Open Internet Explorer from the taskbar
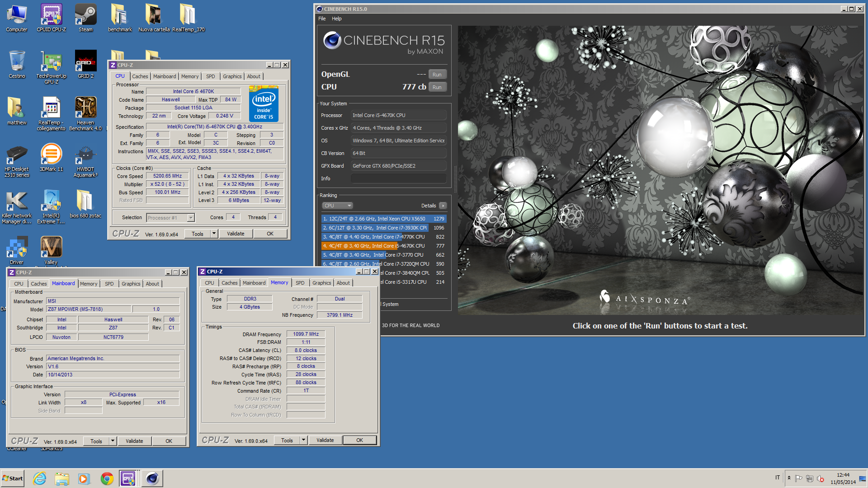 [x=40, y=479]
